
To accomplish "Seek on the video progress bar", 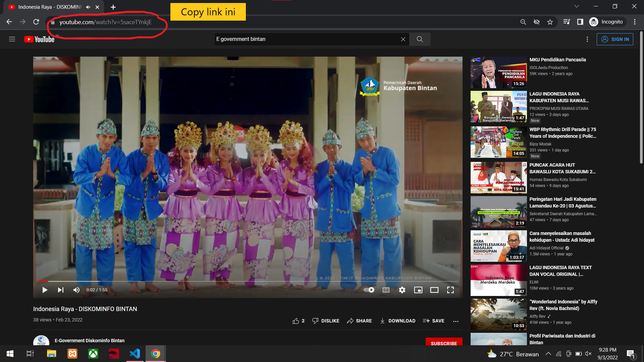I will tap(248, 281).
